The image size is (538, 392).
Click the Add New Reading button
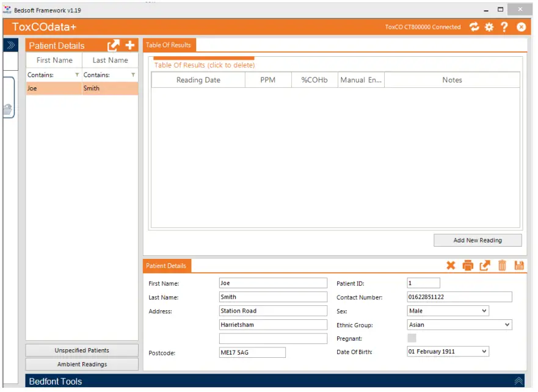[x=477, y=240]
